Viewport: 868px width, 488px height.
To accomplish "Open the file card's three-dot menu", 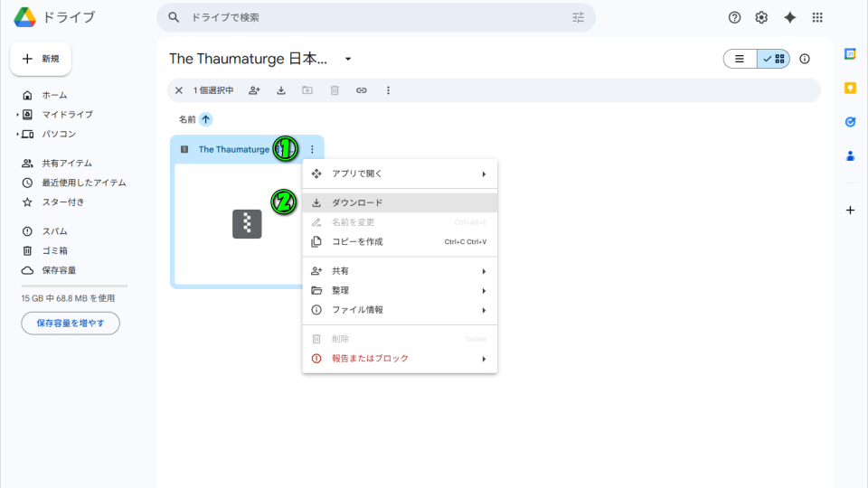I will [x=312, y=149].
